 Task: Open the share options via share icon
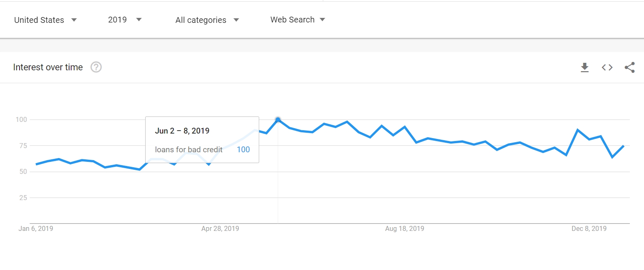629,67
